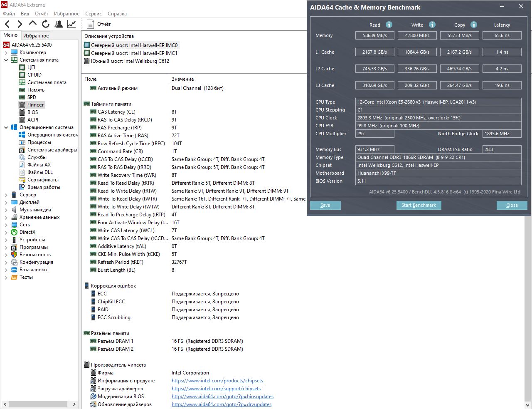Click the Файлы AX icon
532x409 pixels.
click(22, 165)
